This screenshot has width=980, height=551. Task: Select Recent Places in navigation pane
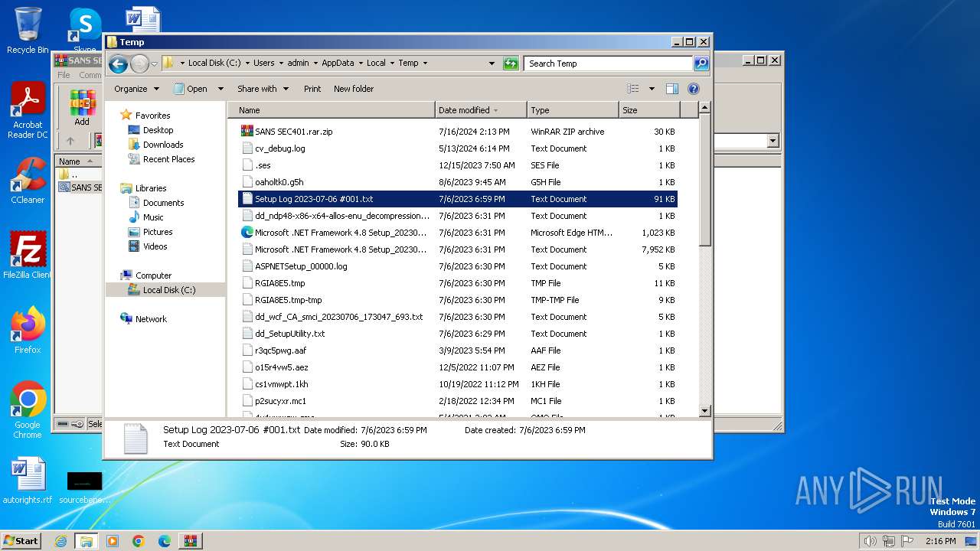point(168,159)
